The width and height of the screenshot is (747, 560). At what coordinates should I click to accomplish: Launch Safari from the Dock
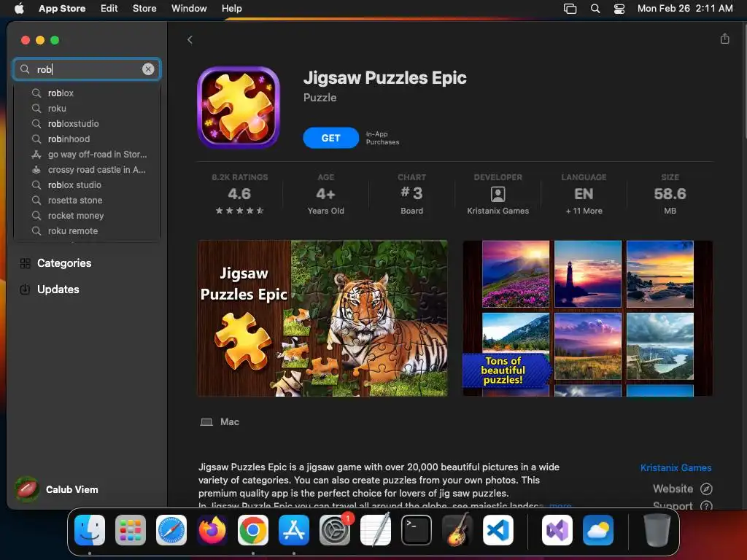click(171, 530)
